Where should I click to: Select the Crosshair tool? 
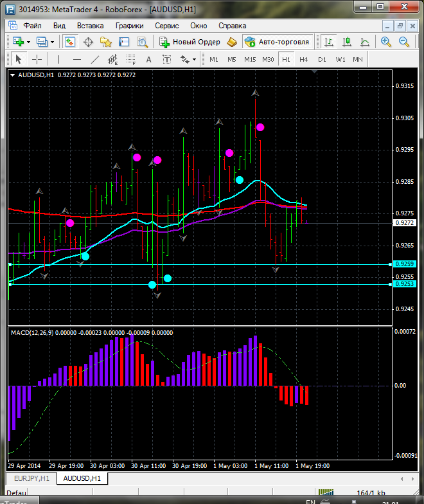[37, 59]
